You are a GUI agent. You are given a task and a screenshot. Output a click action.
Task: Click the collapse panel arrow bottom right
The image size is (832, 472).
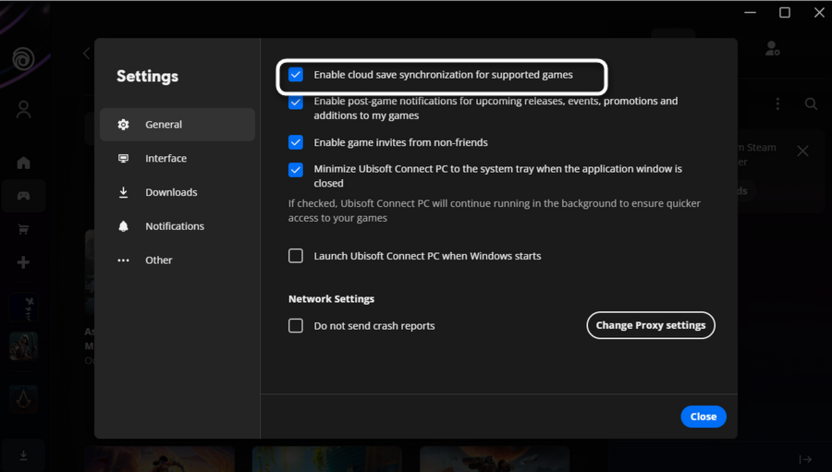click(x=805, y=459)
